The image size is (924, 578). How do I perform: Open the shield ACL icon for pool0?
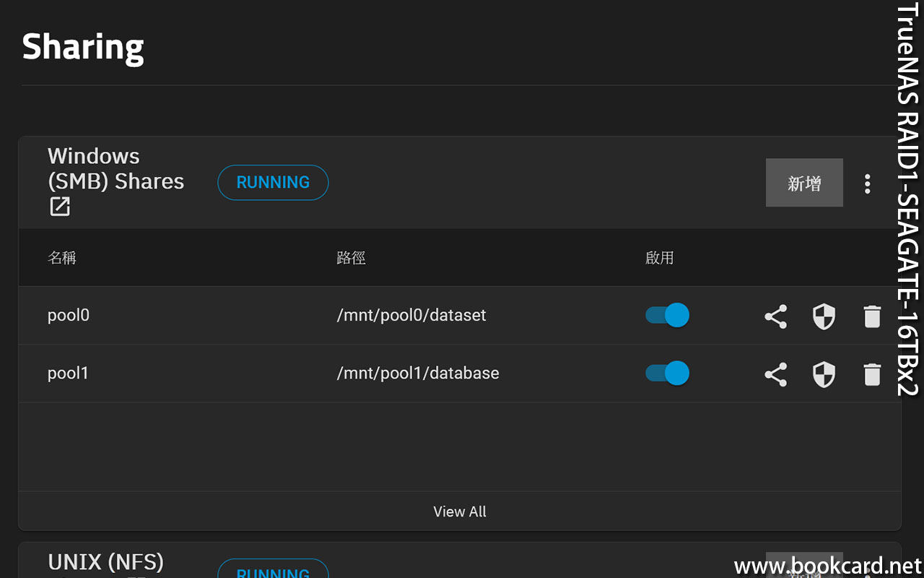pyautogui.click(x=824, y=316)
